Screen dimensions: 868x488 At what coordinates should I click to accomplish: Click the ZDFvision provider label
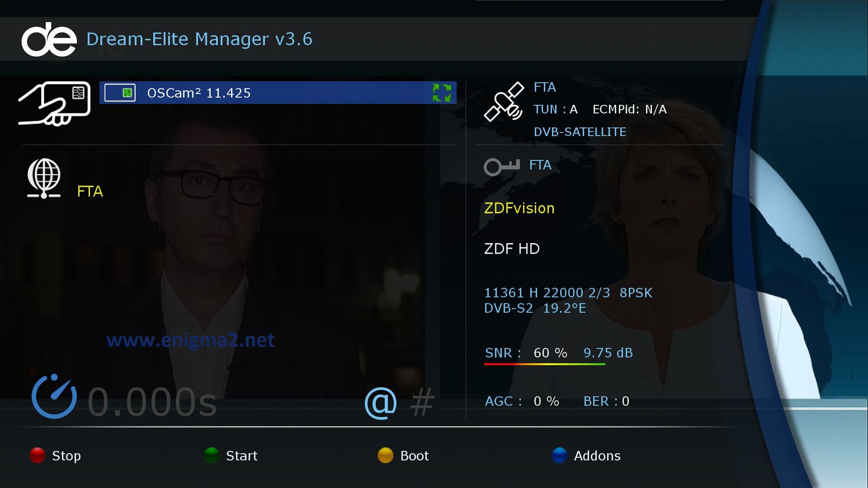point(519,208)
